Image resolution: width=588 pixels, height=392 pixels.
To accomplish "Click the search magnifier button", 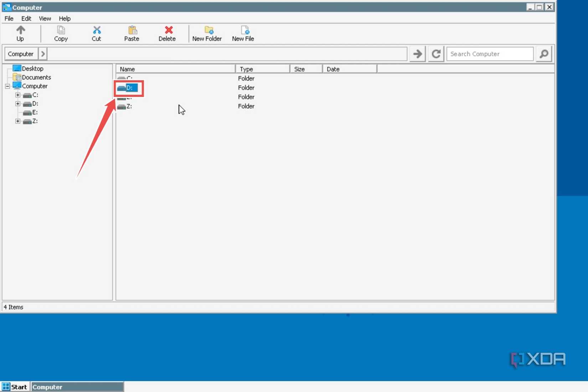I will pos(544,54).
